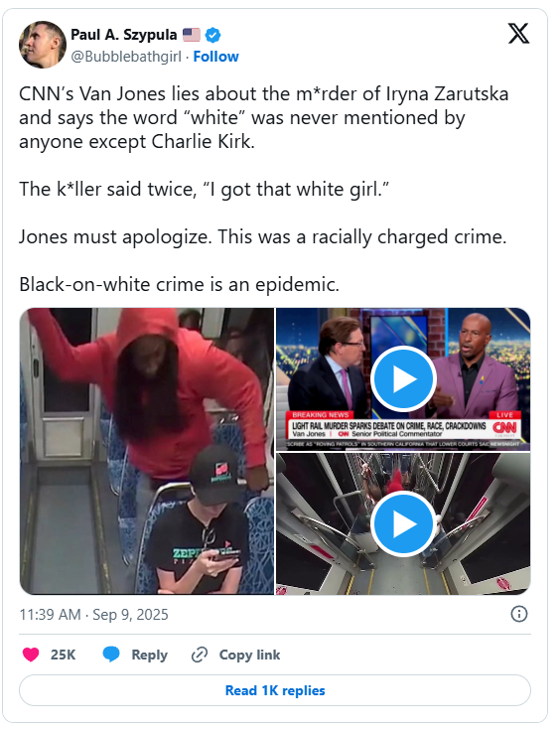Screen dimensions: 560x731
Task: Open the 11:39 AM Sep 9, 2025 timestamp
Action: pyautogui.click(x=93, y=615)
